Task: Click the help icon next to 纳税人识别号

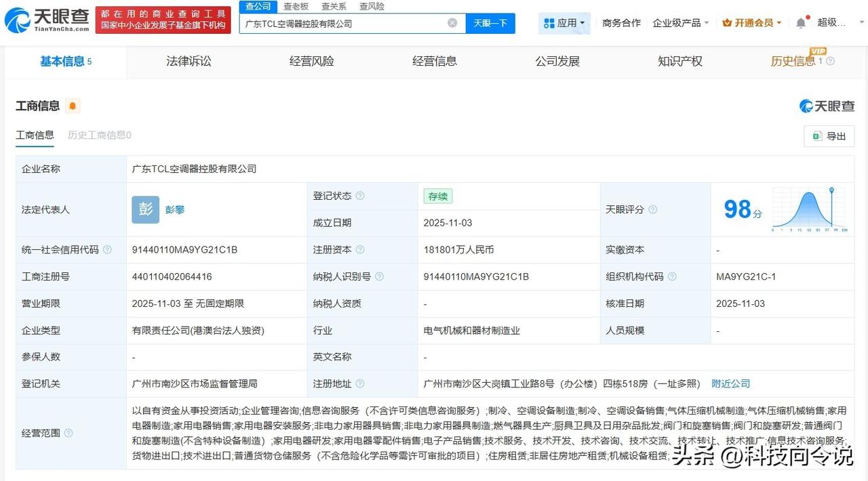Action: click(379, 276)
